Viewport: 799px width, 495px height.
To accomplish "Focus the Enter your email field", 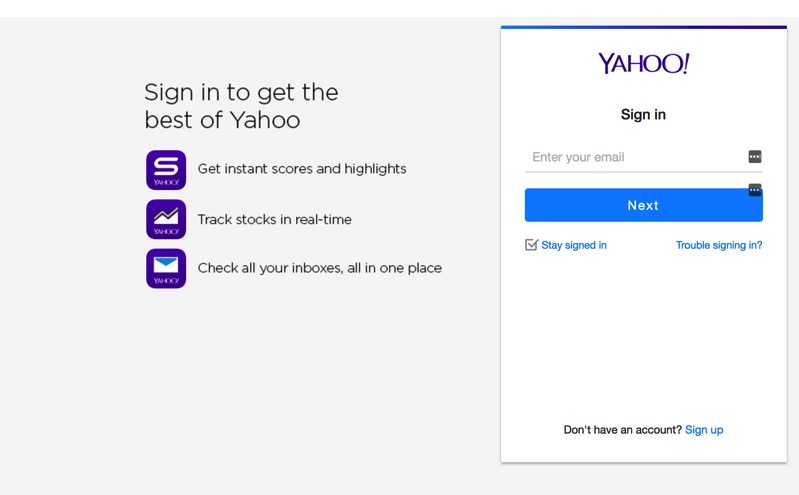I will pyautogui.click(x=636, y=157).
